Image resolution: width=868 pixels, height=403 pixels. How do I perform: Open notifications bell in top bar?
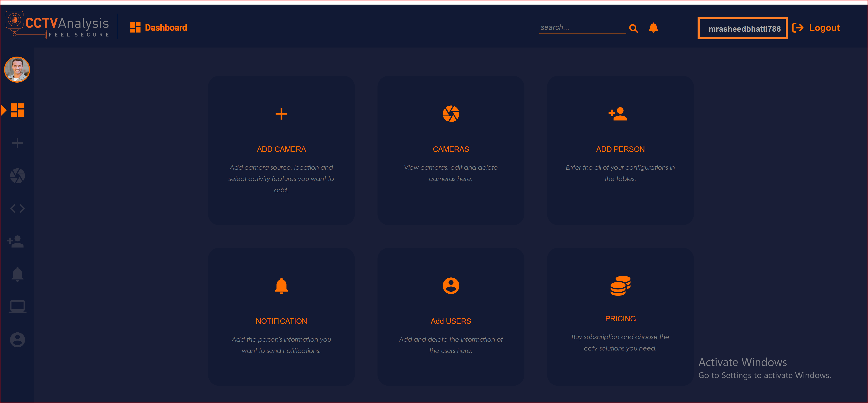coord(653,28)
